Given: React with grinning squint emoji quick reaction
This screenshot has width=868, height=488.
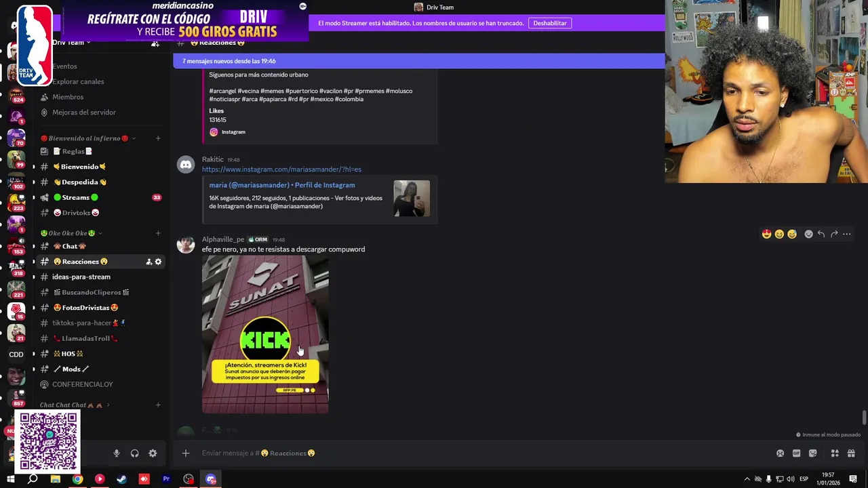Looking at the screenshot, I should 779,234.
